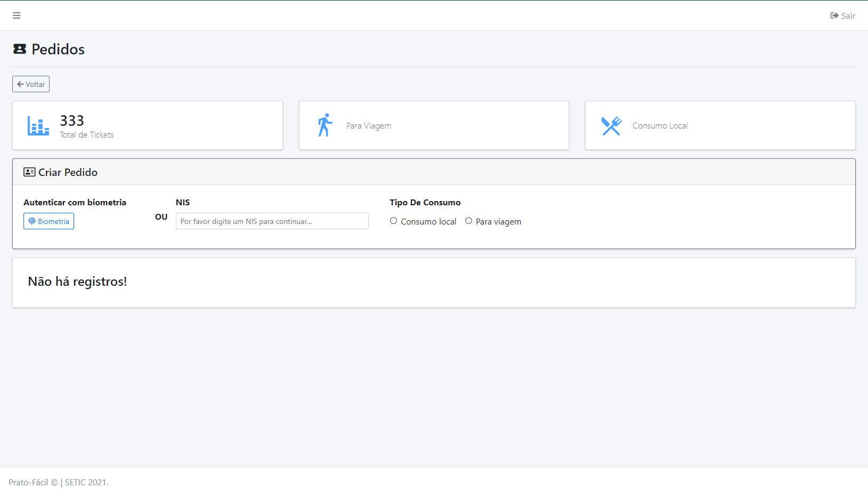Click the Pedidos ticket icon
Image resolution: width=868 pixels, height=497 pixels.
tap(20, 49)
